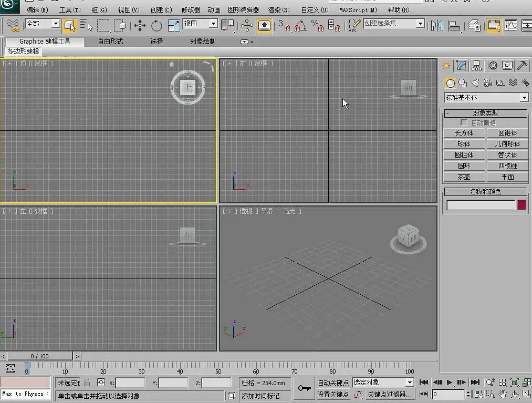Screen dimensions: 532x403
Task: Select the Systems gears category icon
Action: click(526, 83)
